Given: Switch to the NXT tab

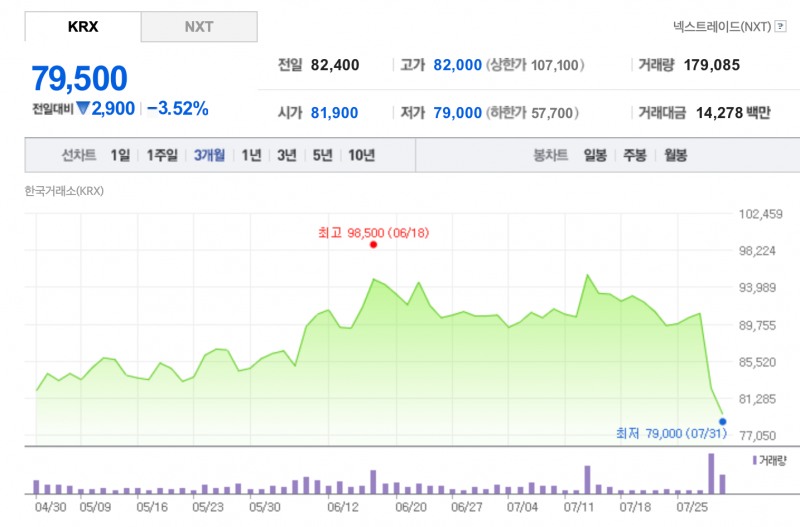Looking at the screenshot, I should (x=199, y=27).
